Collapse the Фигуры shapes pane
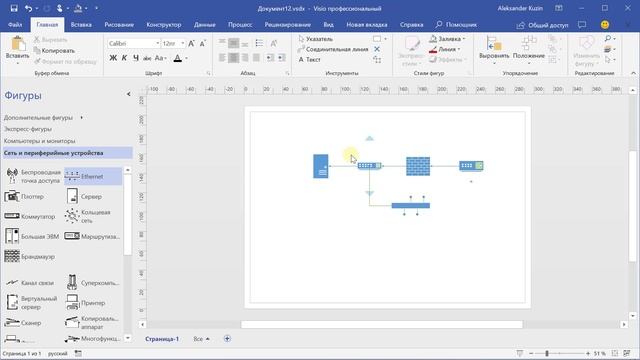 (128, 94)
